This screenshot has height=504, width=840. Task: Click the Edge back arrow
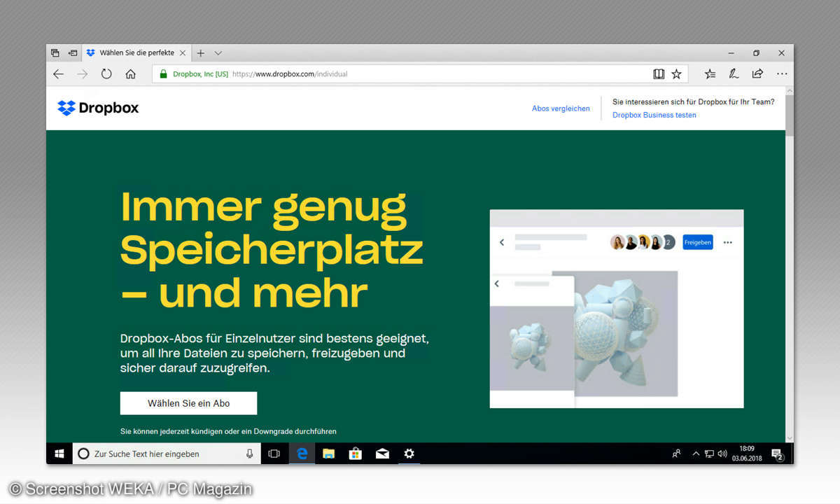(x=58, y=73)
